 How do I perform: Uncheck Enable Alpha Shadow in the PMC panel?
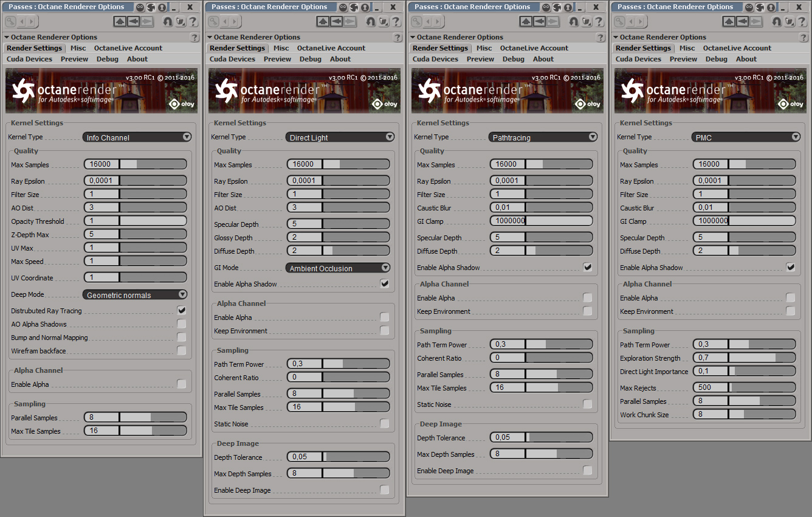pos(791,267)
